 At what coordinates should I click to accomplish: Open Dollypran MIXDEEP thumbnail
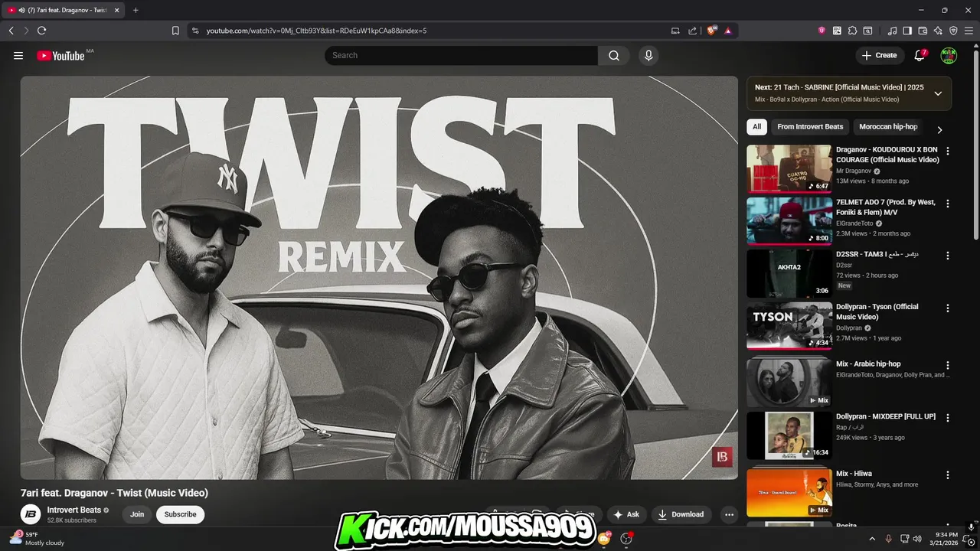coord(789,435)
